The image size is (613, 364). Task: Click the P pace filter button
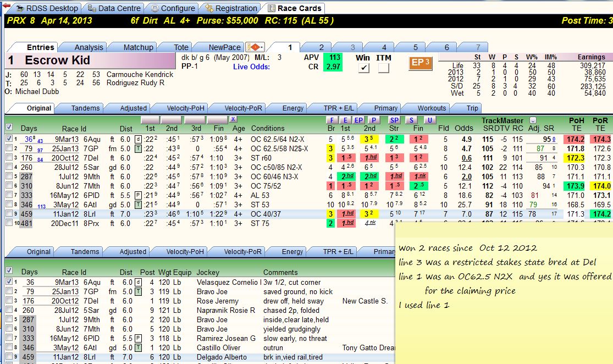pos(374,120)
